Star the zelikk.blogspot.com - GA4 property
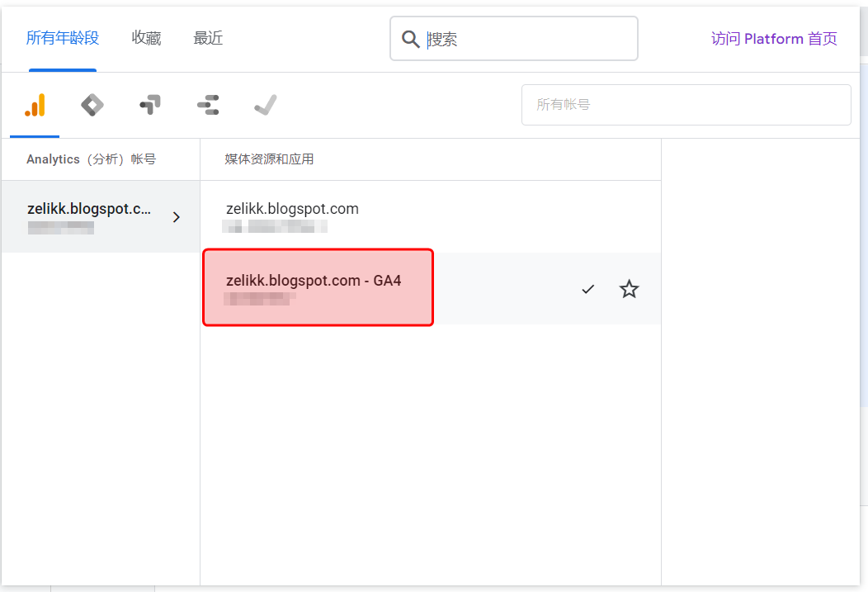This screenshot has height=592, width=868. click(629, 289)
